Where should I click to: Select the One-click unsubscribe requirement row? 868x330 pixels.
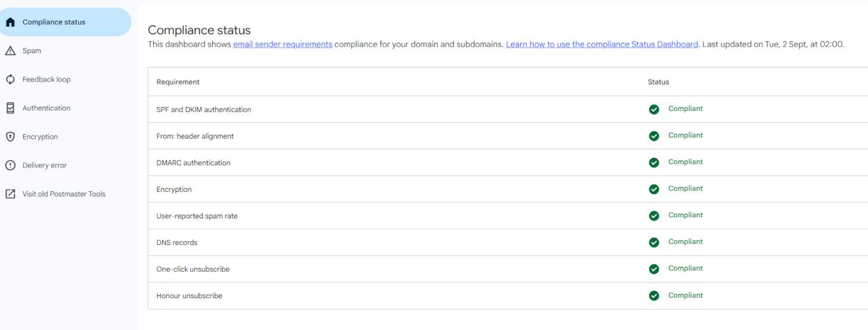click(193, 269)
